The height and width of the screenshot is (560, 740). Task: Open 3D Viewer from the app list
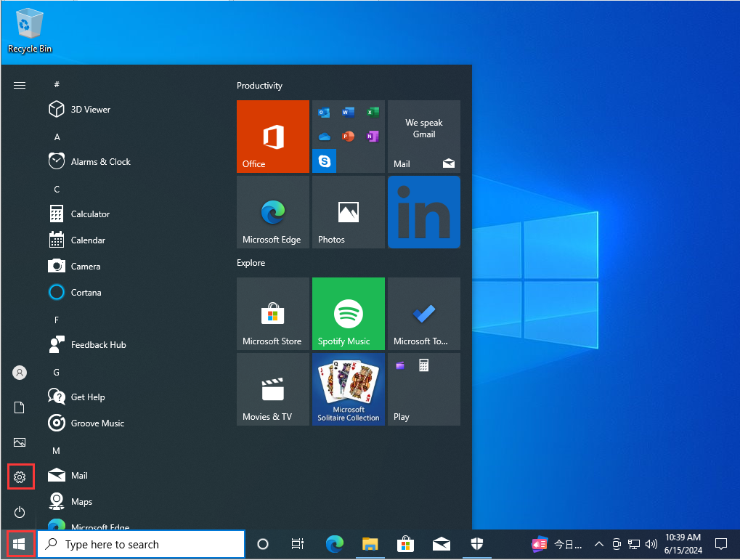tap(80, 110)
